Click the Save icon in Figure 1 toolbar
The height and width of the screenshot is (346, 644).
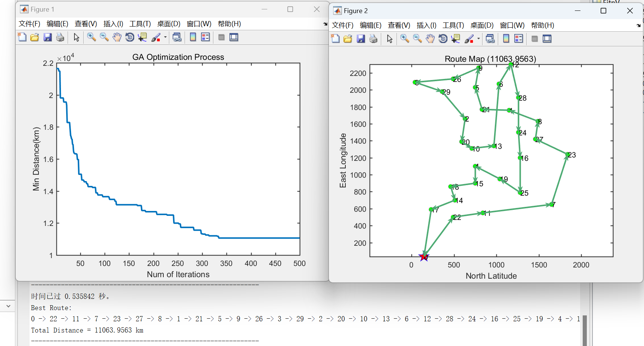47,37
